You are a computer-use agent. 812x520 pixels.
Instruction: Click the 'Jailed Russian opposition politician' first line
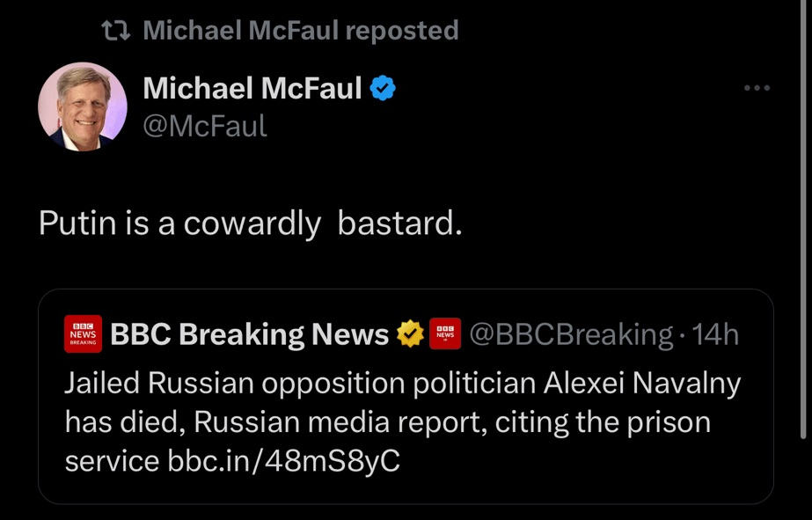[x=299, y=385]
